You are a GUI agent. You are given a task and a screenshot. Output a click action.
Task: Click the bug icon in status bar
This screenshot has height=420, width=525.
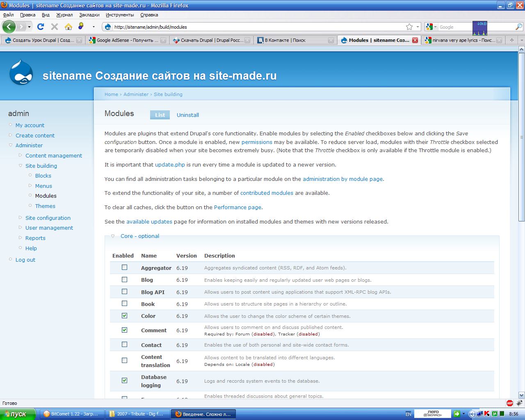(520, 403)
